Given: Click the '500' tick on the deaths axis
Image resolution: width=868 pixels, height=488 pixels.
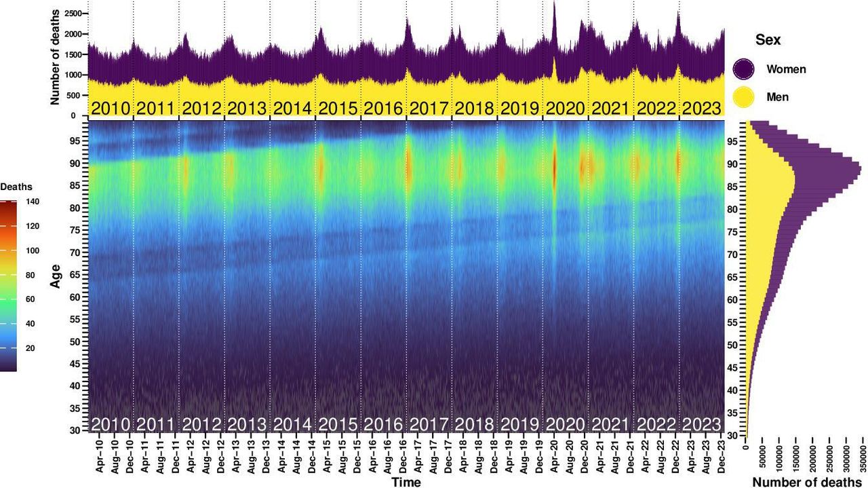Looking at the screenshot, I should pyautogui.click(x=73, y=95).
